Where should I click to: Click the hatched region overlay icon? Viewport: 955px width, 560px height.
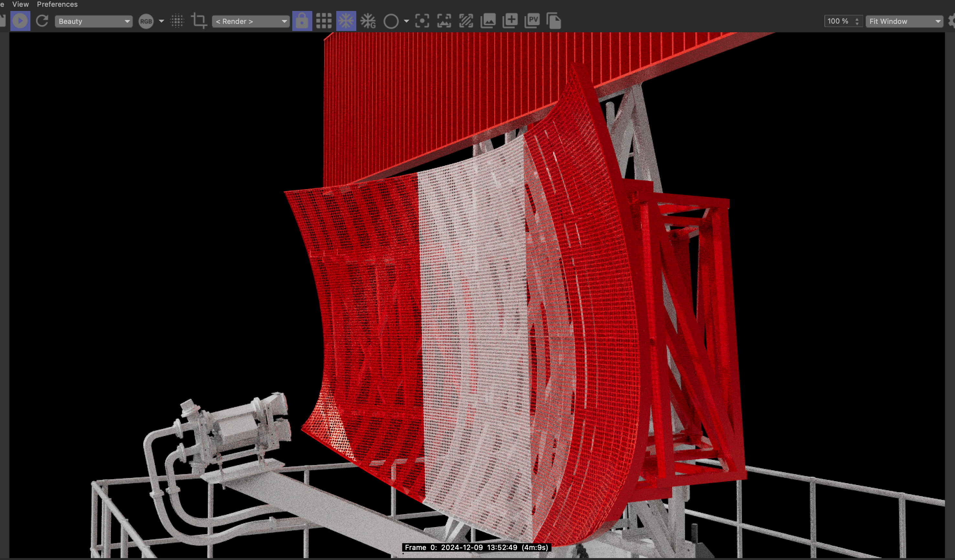click(466, 21)
